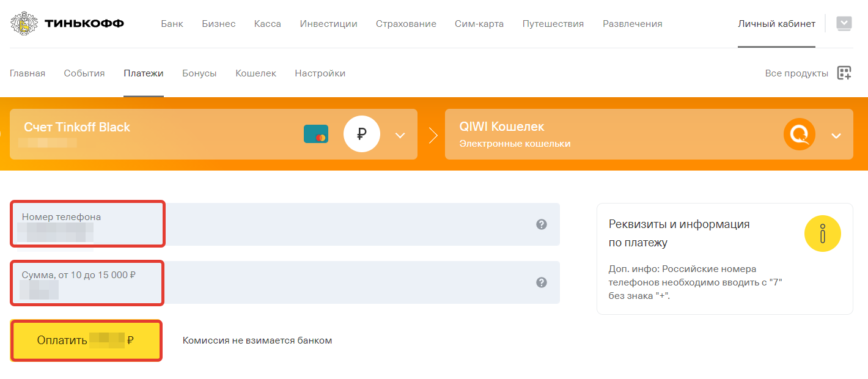
Task: Open the All products grid icon
Action: (x=844, y=73)
